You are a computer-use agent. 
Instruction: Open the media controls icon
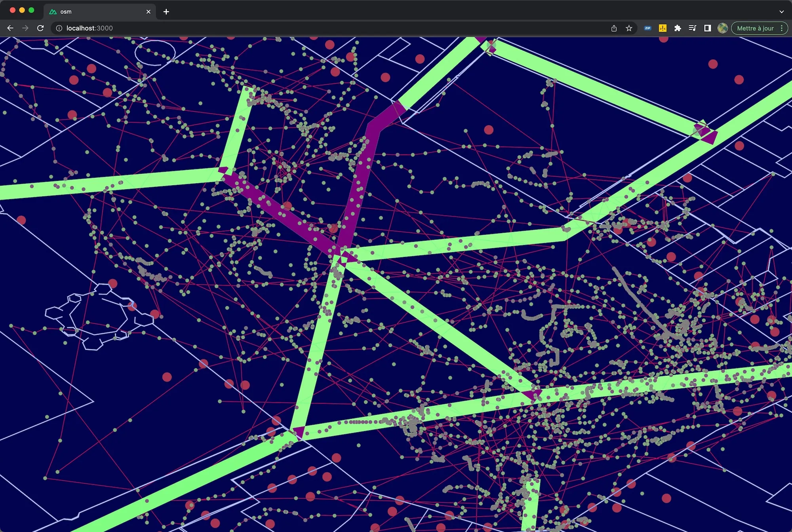(692, 28)
